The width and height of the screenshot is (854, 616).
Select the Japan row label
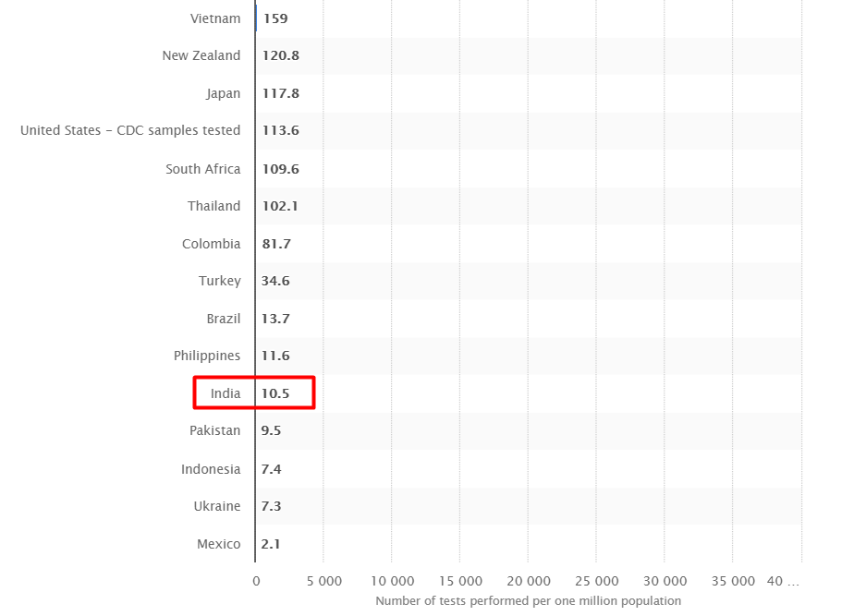[x=224, y=93]
